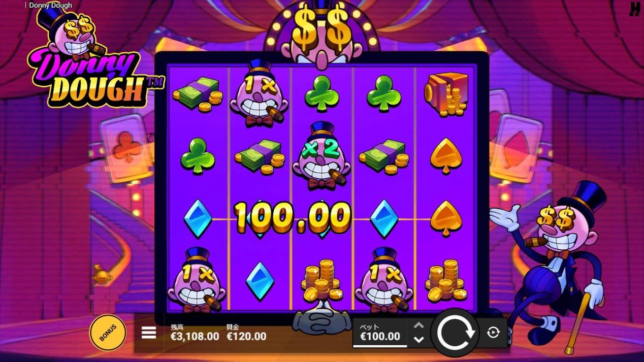
Task: Click the €3,108.00 balance display
Action: point(195,336)
